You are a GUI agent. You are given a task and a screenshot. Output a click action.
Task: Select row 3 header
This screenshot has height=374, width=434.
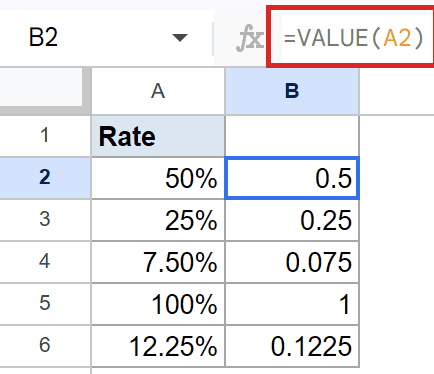(45, 220)
